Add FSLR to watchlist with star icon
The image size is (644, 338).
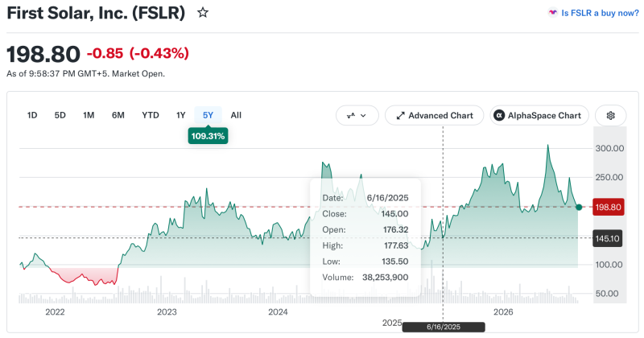pyautogui.click(x=203, y=13)
